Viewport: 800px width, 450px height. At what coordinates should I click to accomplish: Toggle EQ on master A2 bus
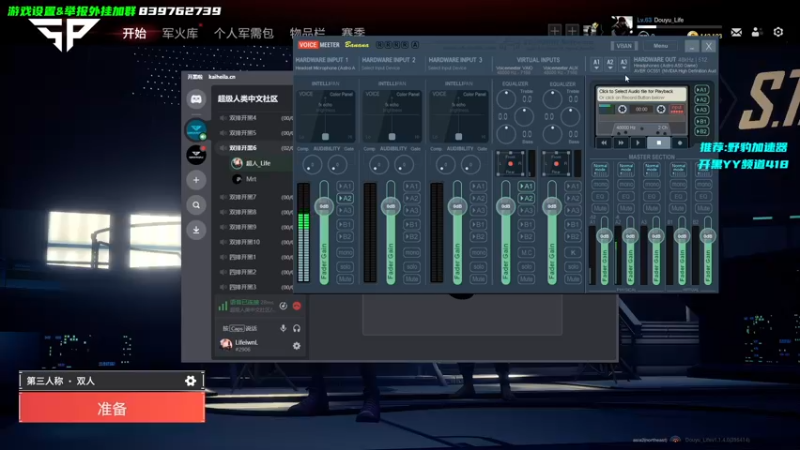pos(626,196)
